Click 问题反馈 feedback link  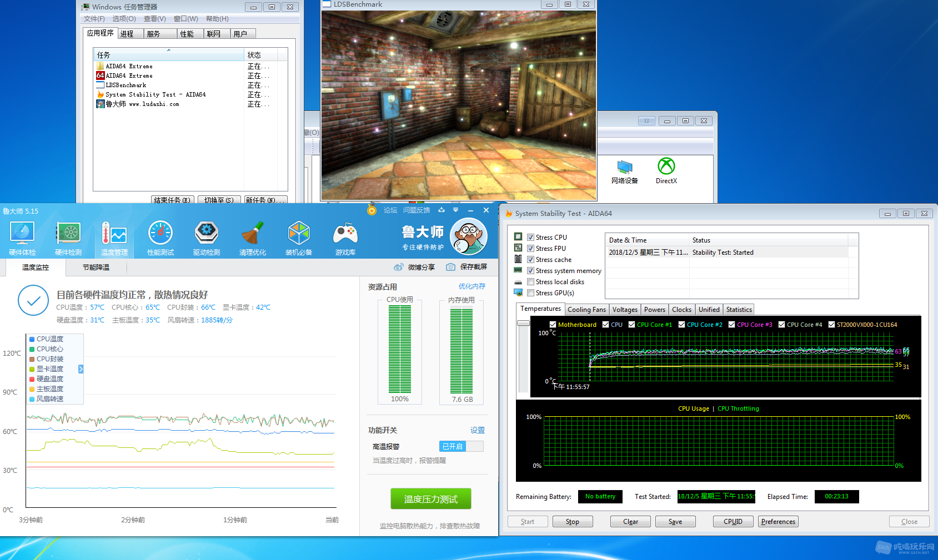click(x=417, y=210)
